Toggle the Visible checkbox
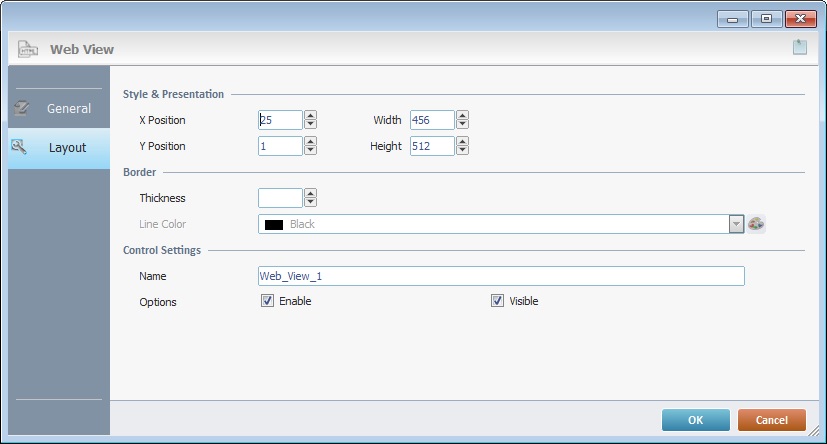 tap(497, 301)
